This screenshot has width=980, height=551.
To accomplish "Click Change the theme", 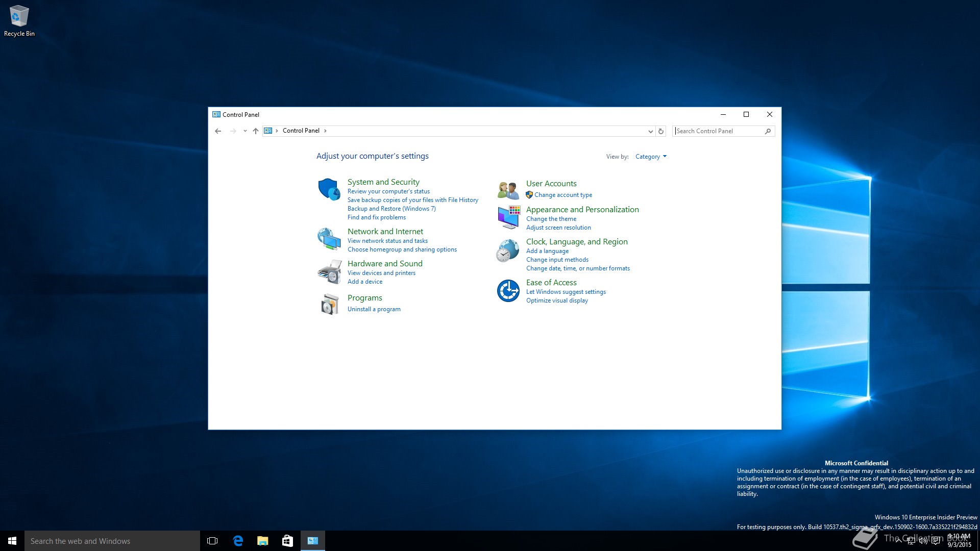I will (551, 219).
